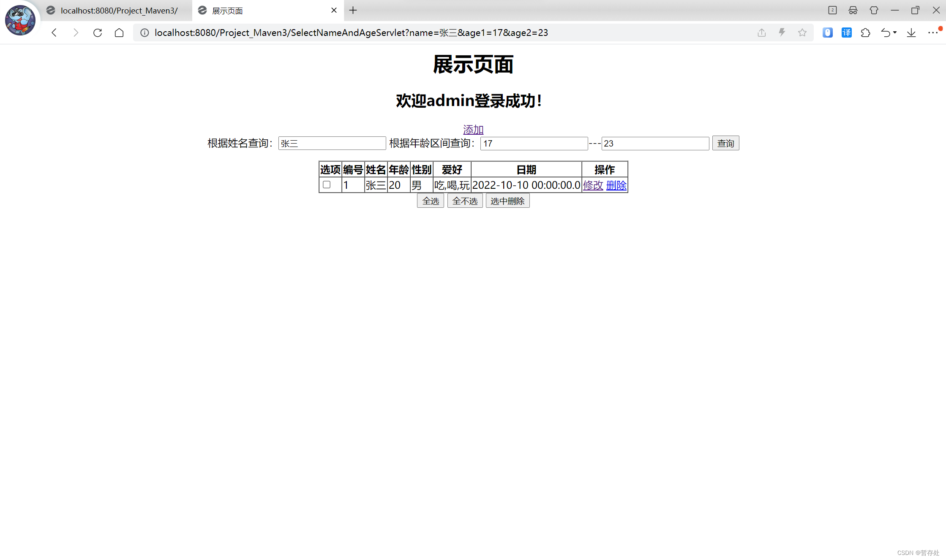Click the address bar URL
Image resolution: width=946 pixels, height=560 pixels.
(x=351, y=33)
